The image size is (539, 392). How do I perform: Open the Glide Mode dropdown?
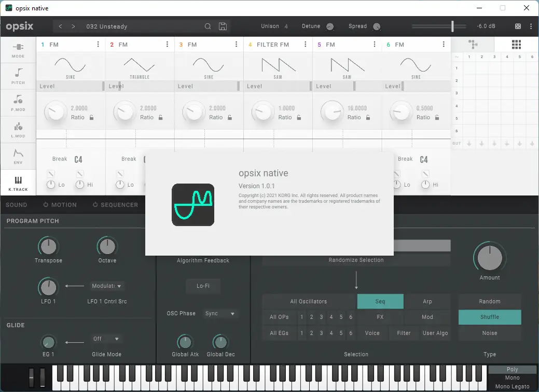(x=106, y=338)
